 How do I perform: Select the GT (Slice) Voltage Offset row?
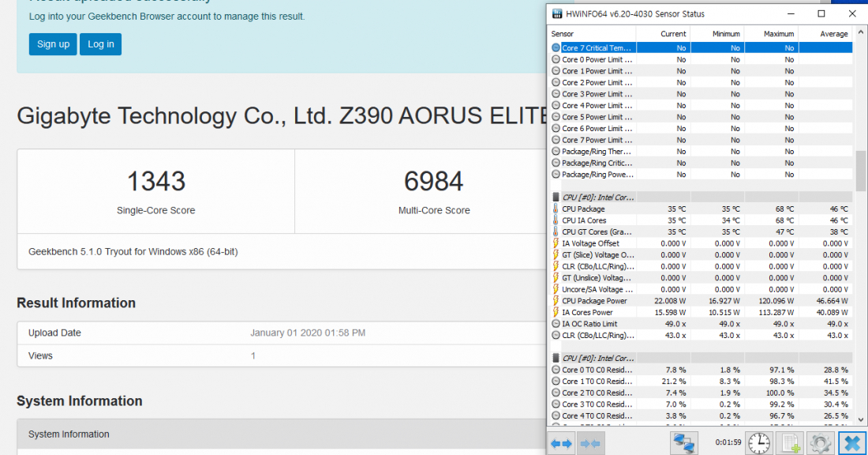701,255
